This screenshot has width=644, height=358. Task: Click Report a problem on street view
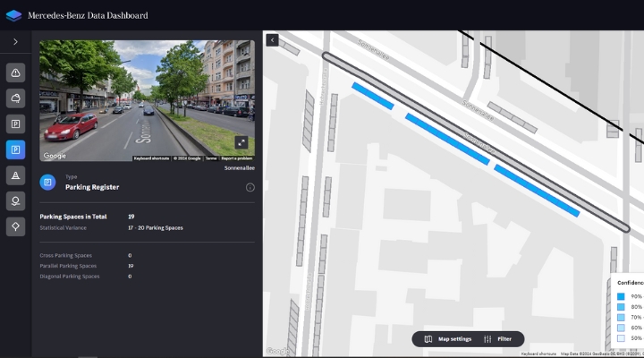tap(236, 158)
